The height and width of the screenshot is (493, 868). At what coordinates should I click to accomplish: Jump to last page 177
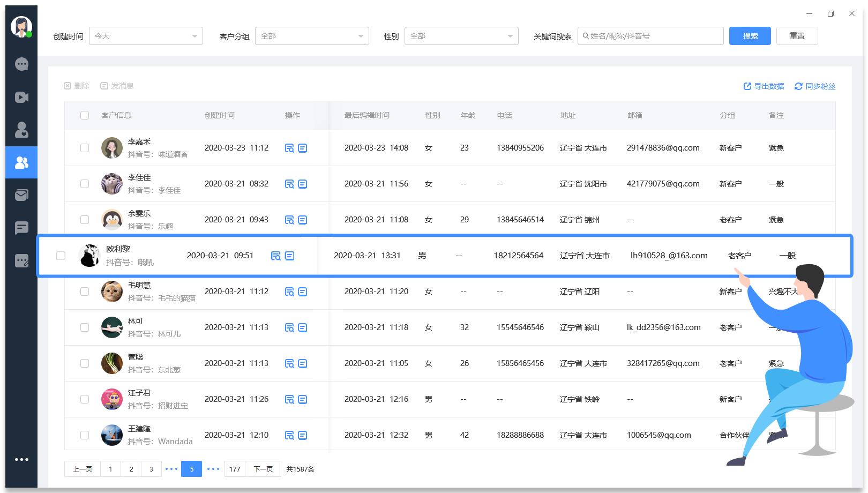(x=235, y=469)
